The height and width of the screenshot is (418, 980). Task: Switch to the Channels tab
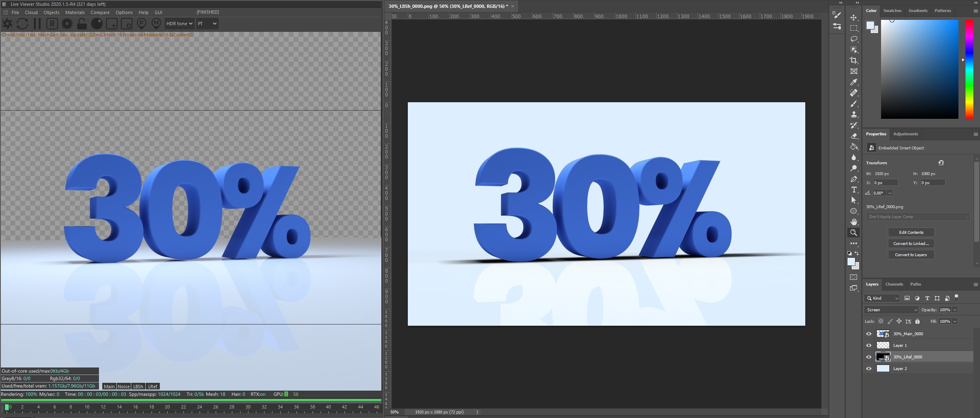[894, 284]
